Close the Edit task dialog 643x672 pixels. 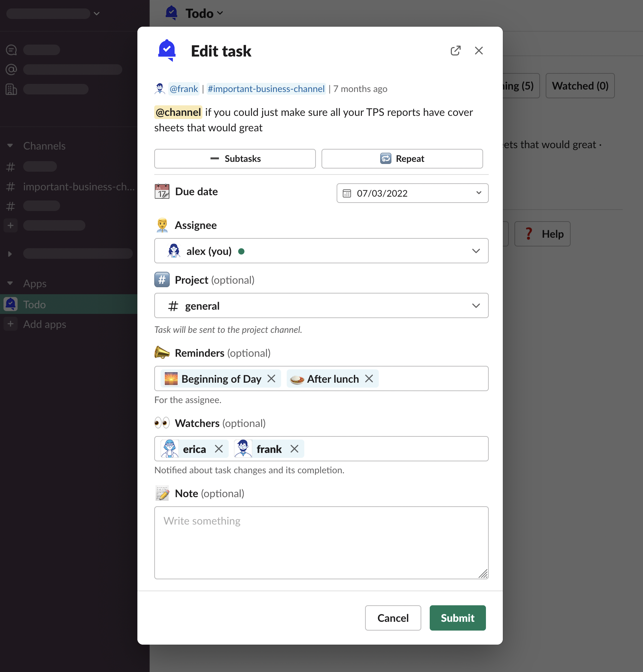pos(479,51)
